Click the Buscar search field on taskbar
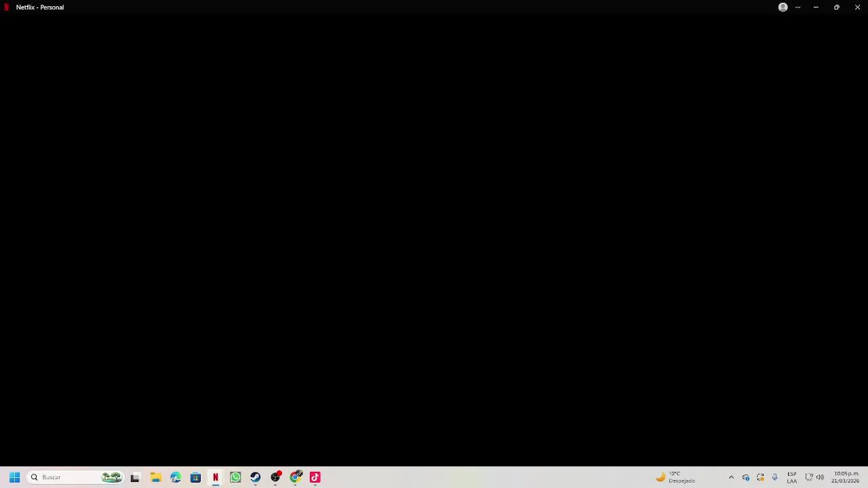This screenshot has height=488, width=868. pos(76,477)
